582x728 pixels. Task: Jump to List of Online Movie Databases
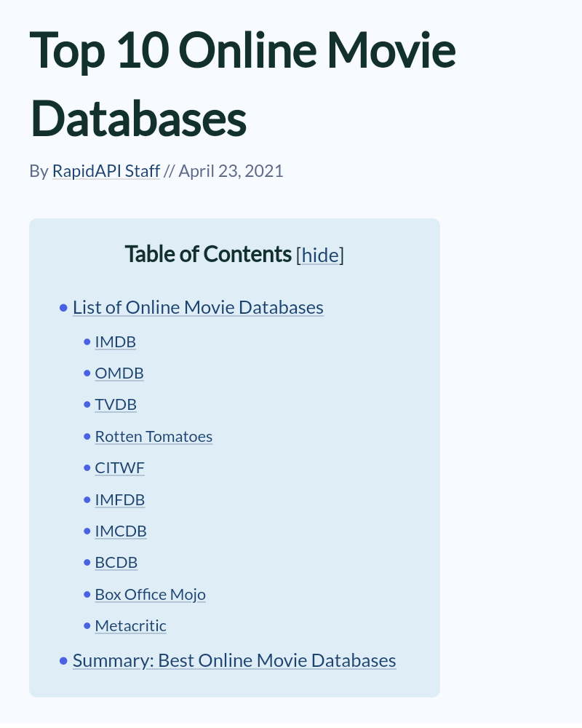[198, 307]
